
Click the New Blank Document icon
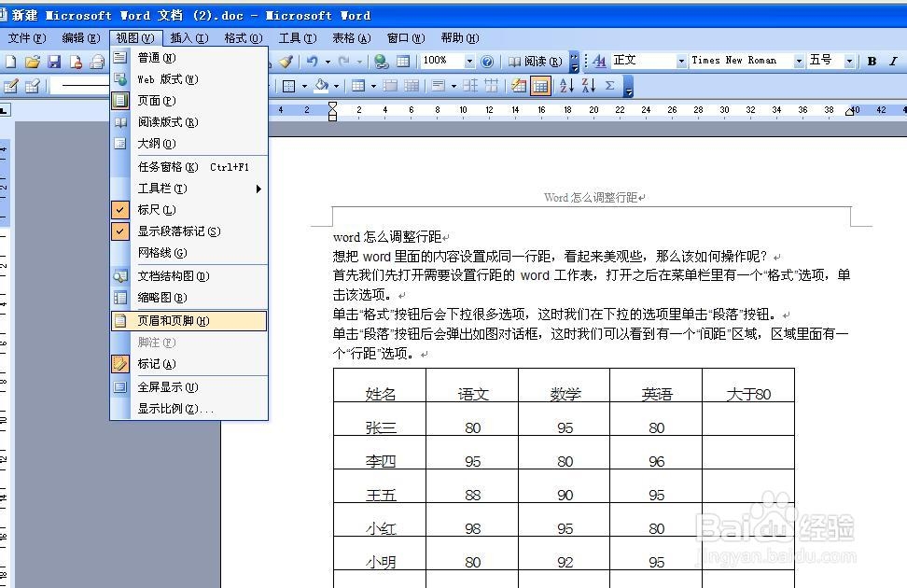[10, 60]
